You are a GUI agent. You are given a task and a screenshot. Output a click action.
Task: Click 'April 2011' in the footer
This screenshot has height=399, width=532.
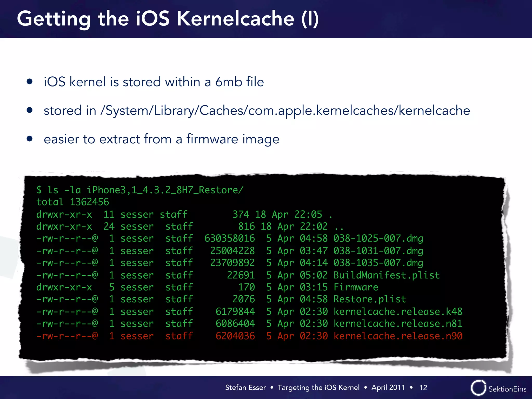388,388
